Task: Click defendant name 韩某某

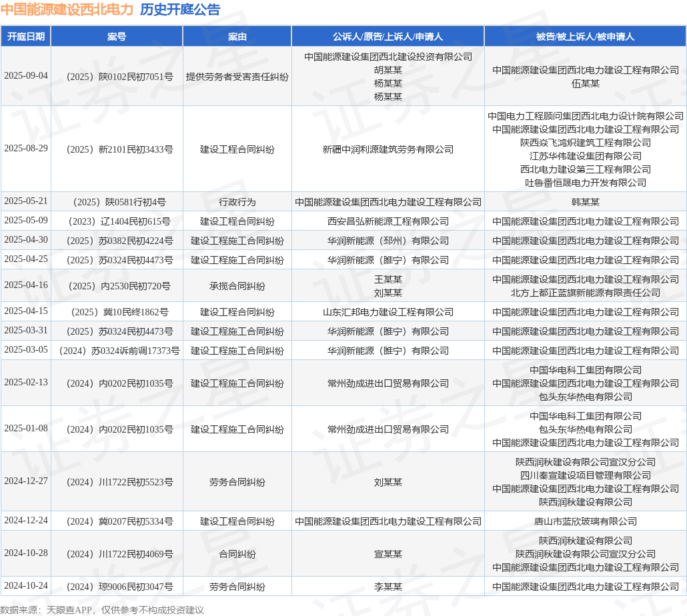Action: click(586, 202)
